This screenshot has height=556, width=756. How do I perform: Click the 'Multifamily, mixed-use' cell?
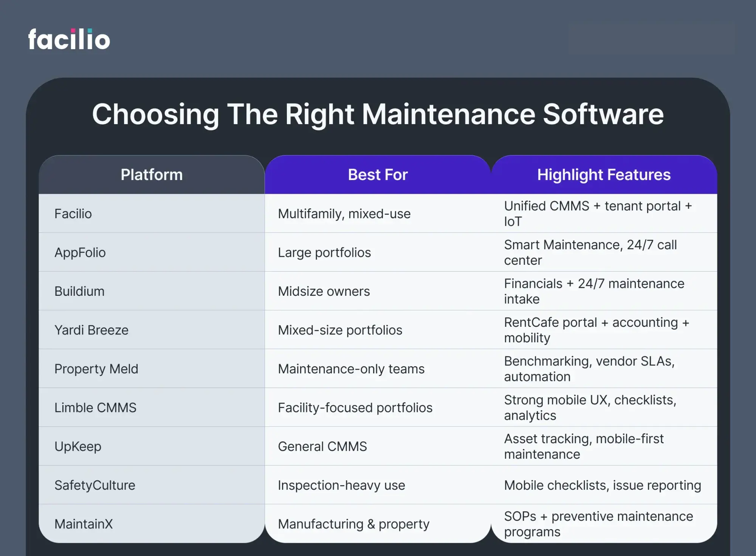pos(344,213)
